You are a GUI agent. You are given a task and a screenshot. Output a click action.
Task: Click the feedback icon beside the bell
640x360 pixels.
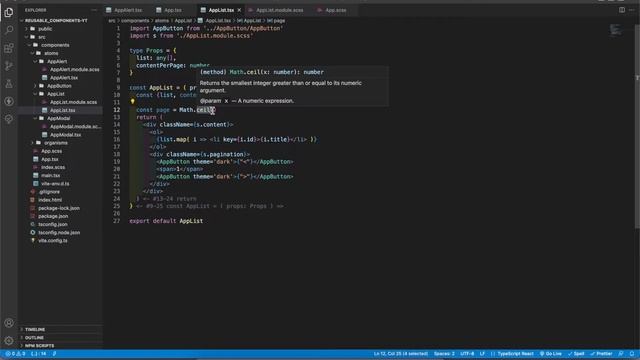tap(621, 354)
